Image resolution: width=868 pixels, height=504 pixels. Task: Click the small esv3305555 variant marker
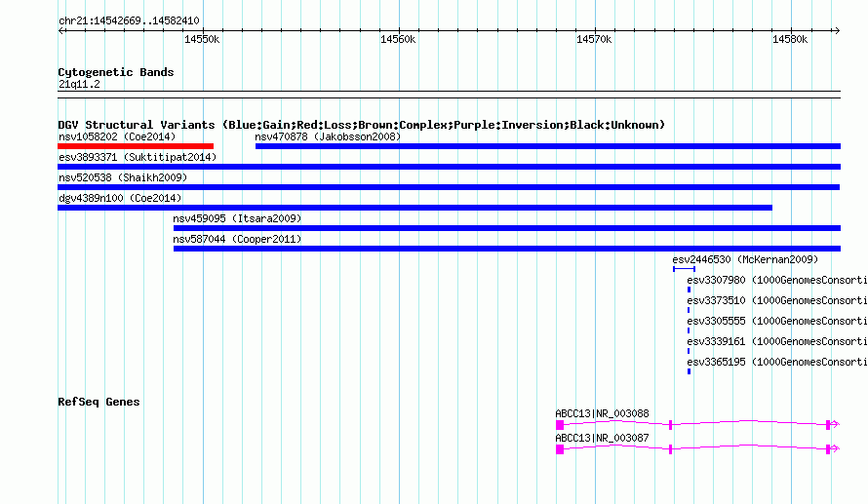(689, 330)
